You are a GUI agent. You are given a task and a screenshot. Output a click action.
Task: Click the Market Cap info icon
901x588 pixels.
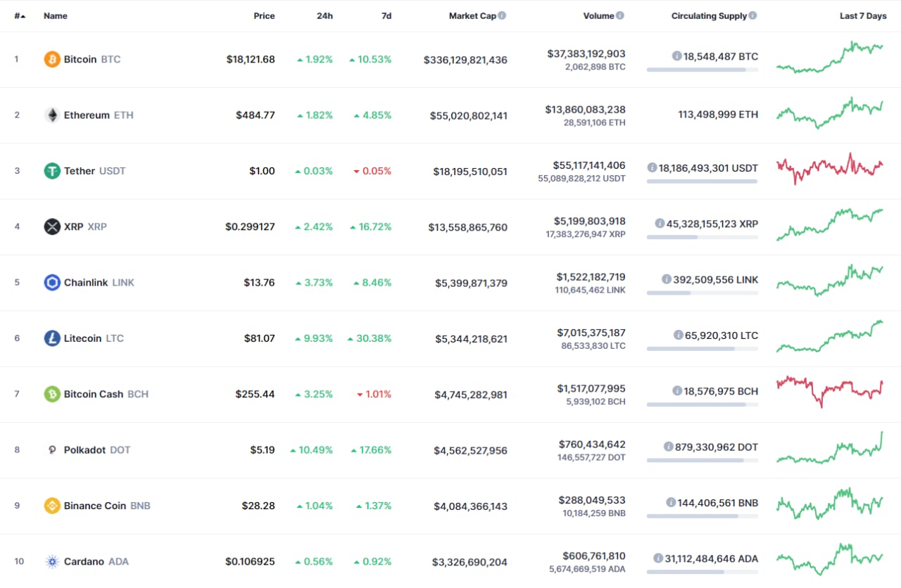click(502, 15)
